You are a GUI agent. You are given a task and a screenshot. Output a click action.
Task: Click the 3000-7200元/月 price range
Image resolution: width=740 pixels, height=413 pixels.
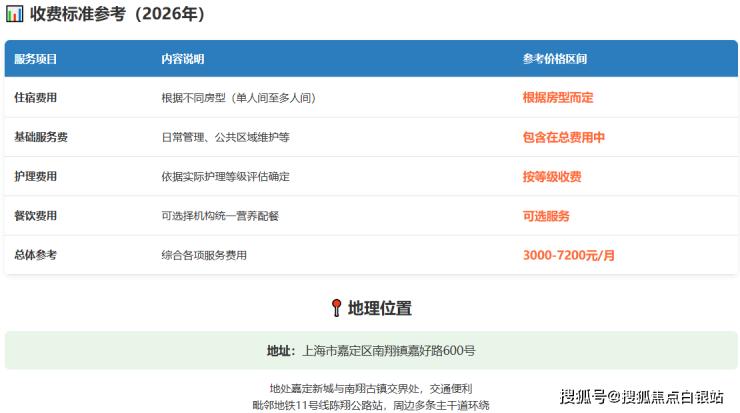pyautogui.click(x=568, y=255)
